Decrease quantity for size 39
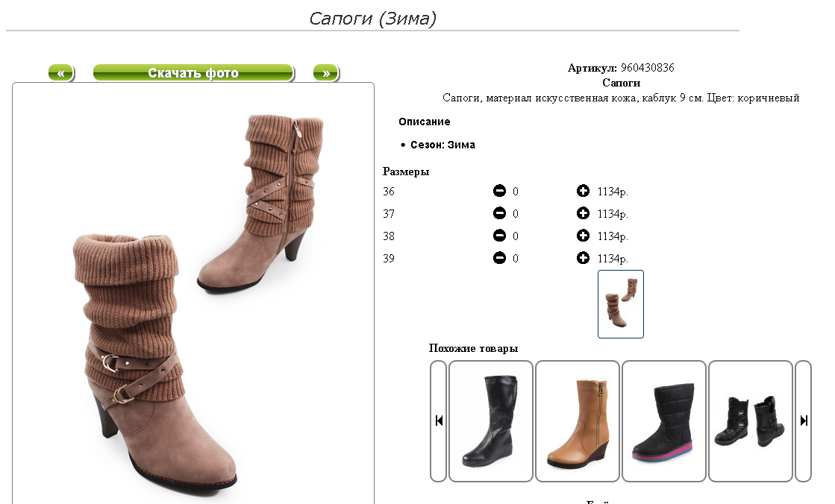The width and height of the screenshot is (835, 504). pos(499,257)
